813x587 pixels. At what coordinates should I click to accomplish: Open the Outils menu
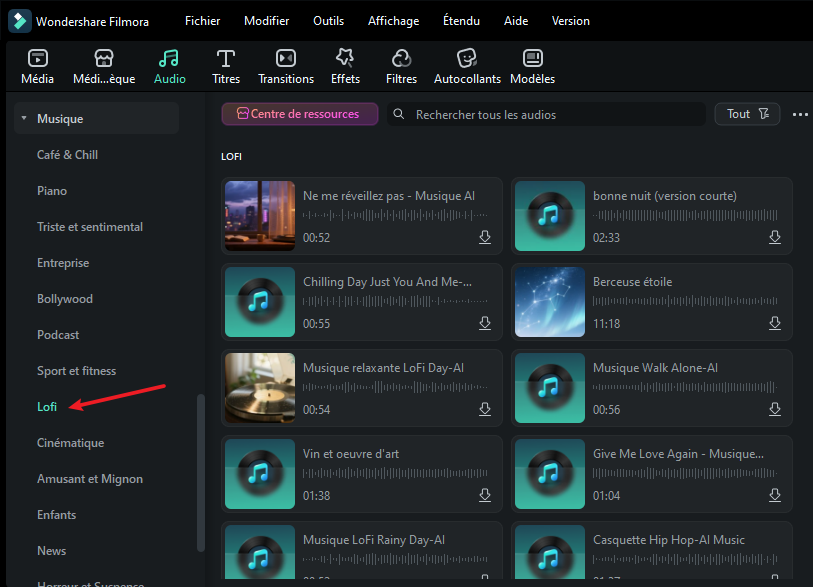click(328, 21)
